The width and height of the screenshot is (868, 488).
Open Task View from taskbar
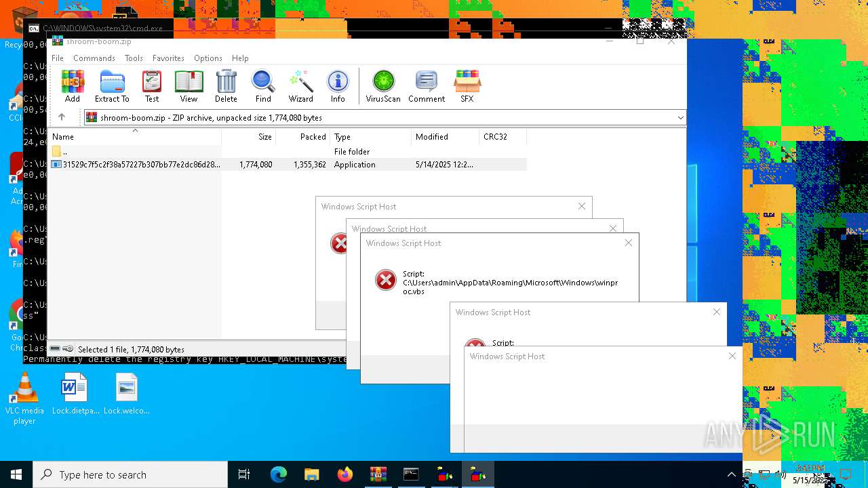[244, 474]
